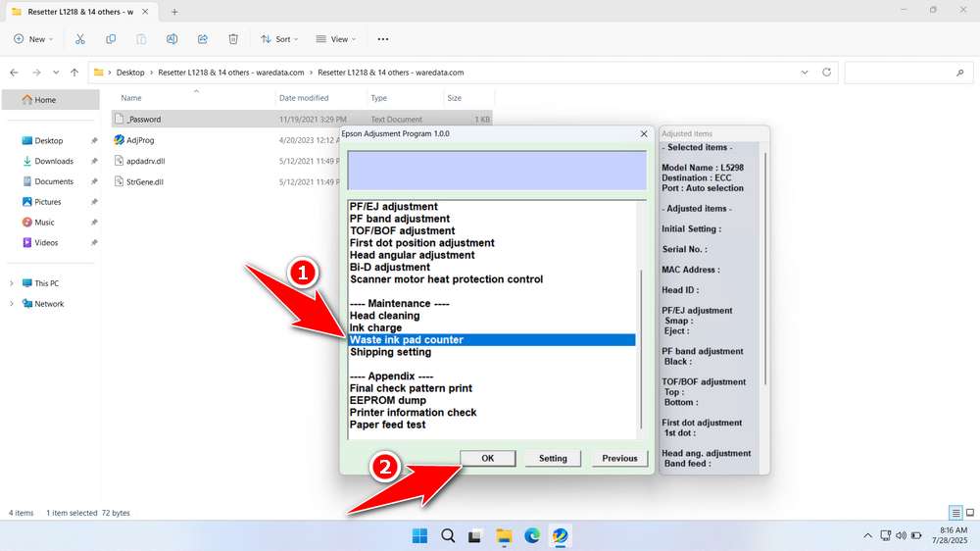This screenshot has height=551, width=980.
Task: Open the View dropdown menu
Action: (335, 39)
